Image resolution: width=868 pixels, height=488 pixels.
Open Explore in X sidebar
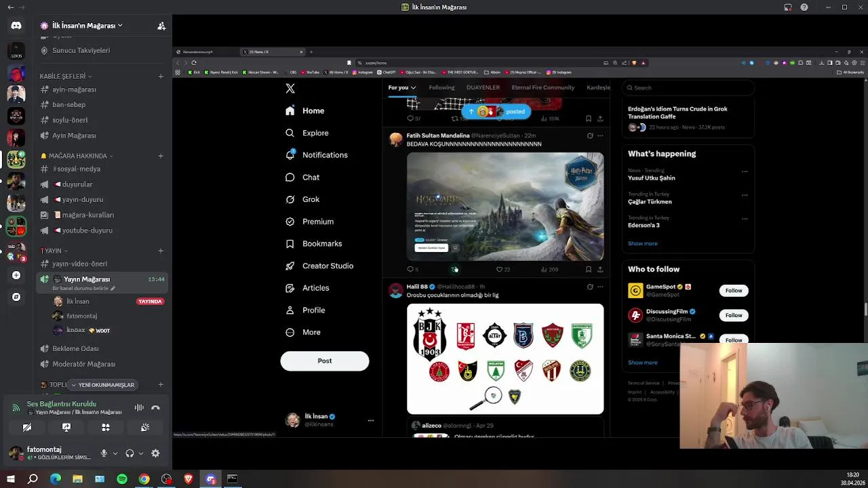(x=307, y=133)
